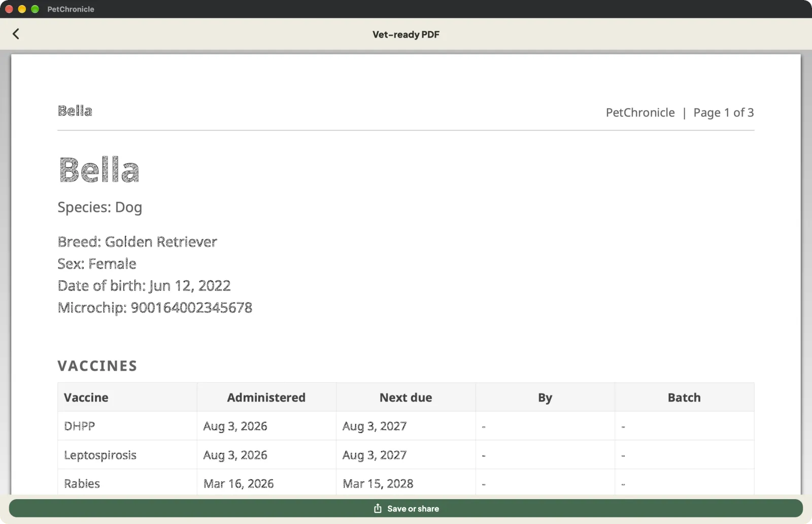812x524 pixels.
Task: Select the DHPP vaccine cell
Action: [127, 426]
